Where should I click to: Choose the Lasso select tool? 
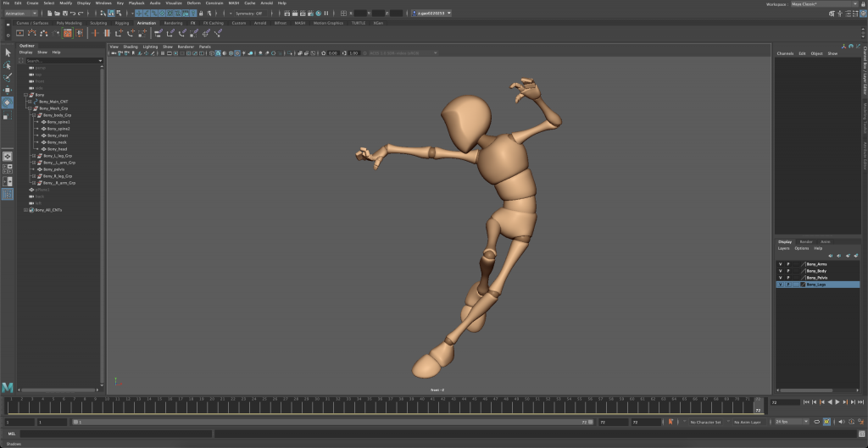click(x=8, y=65)
